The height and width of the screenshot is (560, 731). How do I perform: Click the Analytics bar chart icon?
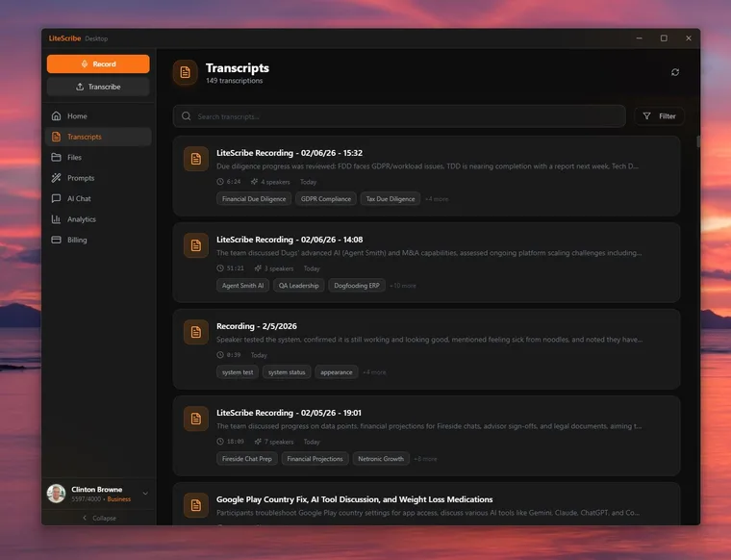click(57, 219)
